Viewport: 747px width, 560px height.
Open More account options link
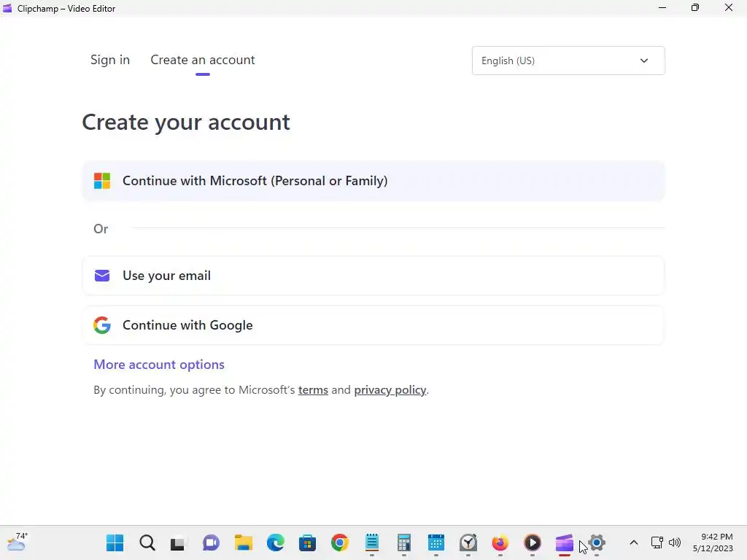[158, 365]
